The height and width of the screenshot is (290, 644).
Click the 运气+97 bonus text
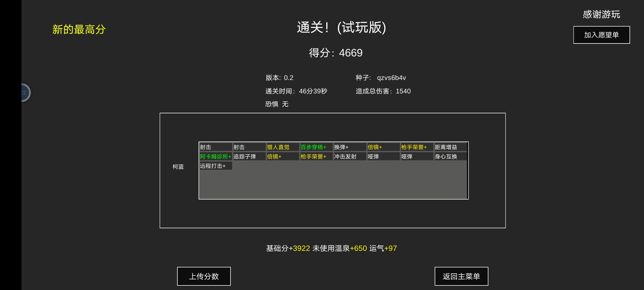[x=383, y=248]
